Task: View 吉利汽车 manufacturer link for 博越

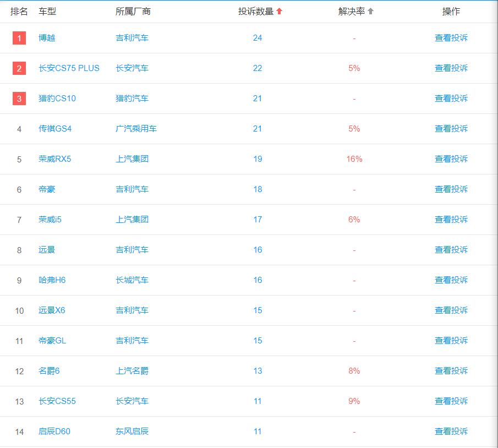Action: [x=132, y=38]
